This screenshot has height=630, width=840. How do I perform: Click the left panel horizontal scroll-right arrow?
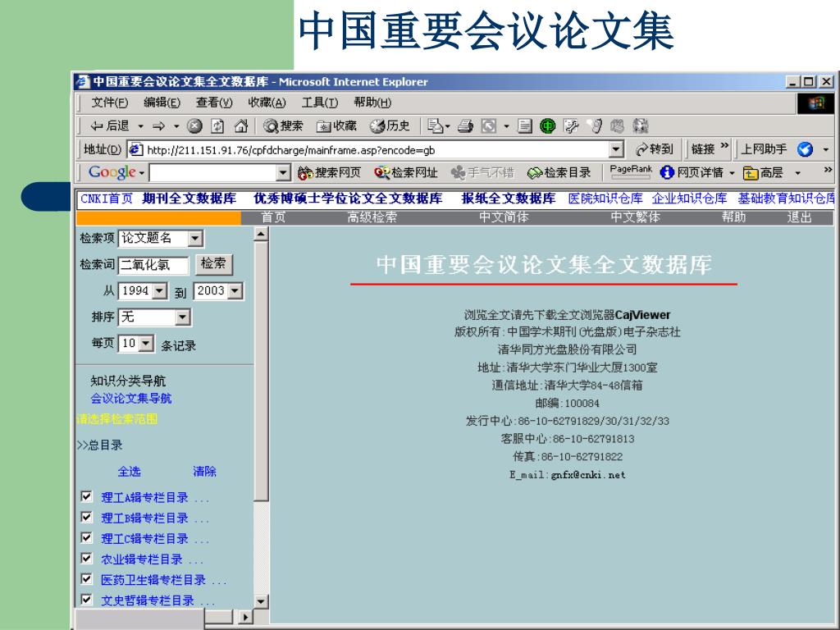(x=245, y=617)
